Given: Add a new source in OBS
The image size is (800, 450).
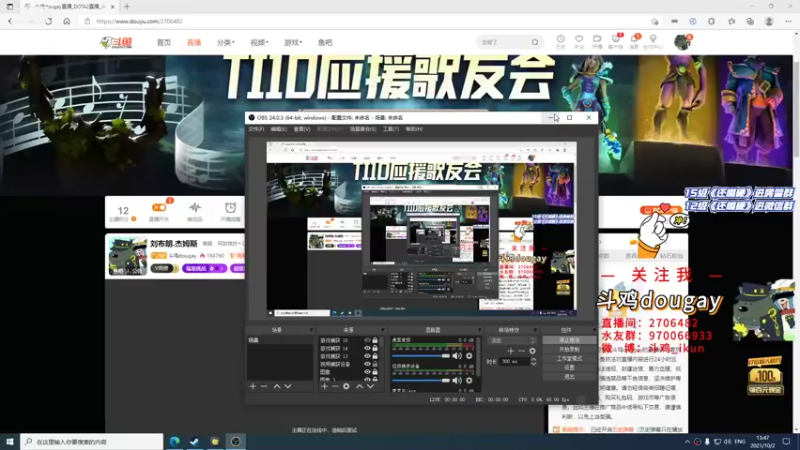Looking at the screenshot, I should (324, 387).
